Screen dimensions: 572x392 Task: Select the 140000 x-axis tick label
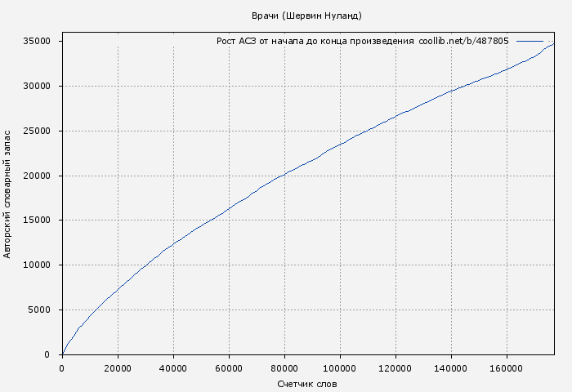tap(451, 367)
